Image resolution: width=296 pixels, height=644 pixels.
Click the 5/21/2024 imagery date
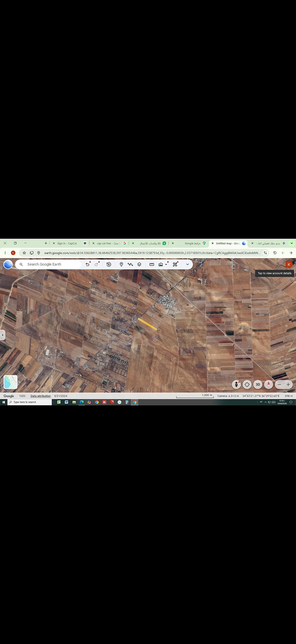coord(61,396)
